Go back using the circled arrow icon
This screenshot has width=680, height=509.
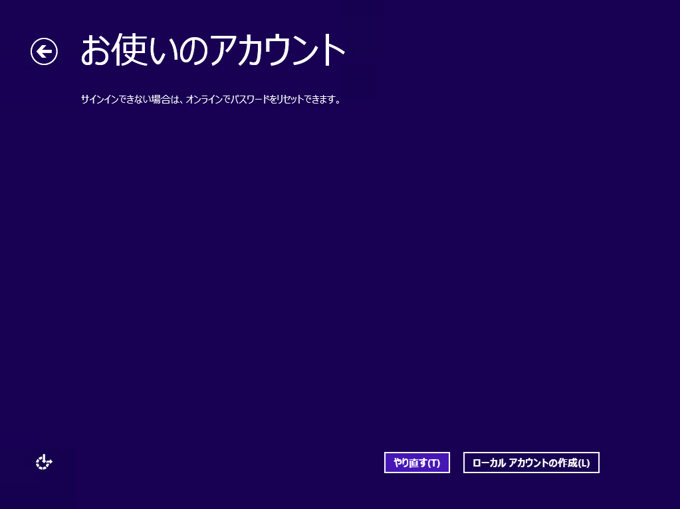44,52
